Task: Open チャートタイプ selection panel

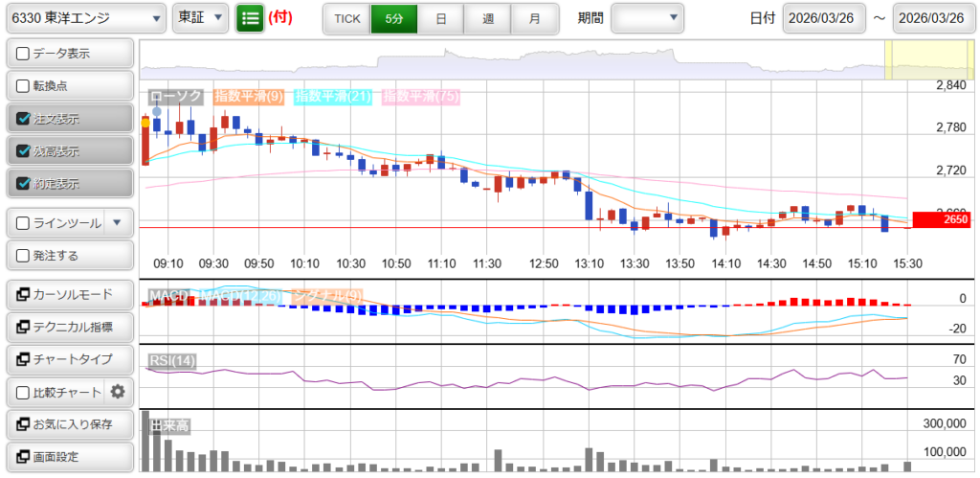Action: [x=69, y=359]
